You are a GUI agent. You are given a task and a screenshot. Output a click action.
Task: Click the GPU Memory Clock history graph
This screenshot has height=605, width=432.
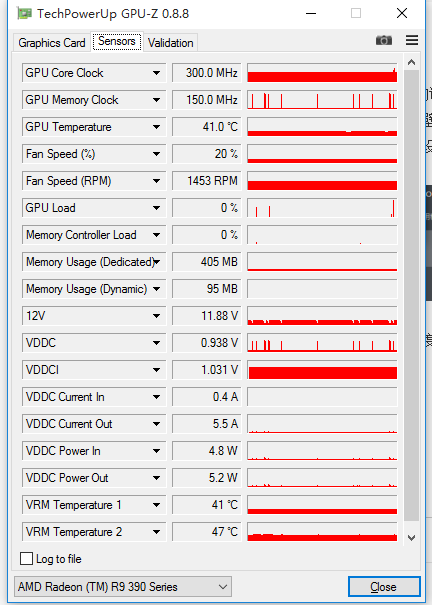322,100
